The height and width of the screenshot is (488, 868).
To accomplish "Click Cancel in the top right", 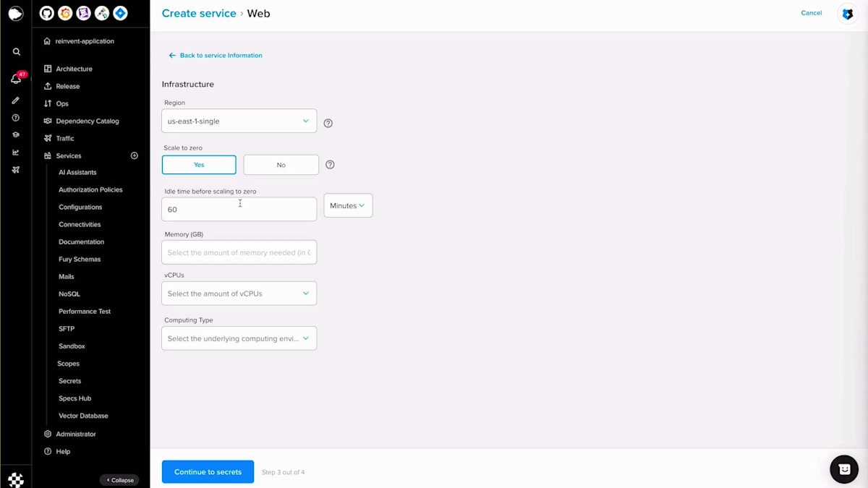I will (x=812, y=13).
